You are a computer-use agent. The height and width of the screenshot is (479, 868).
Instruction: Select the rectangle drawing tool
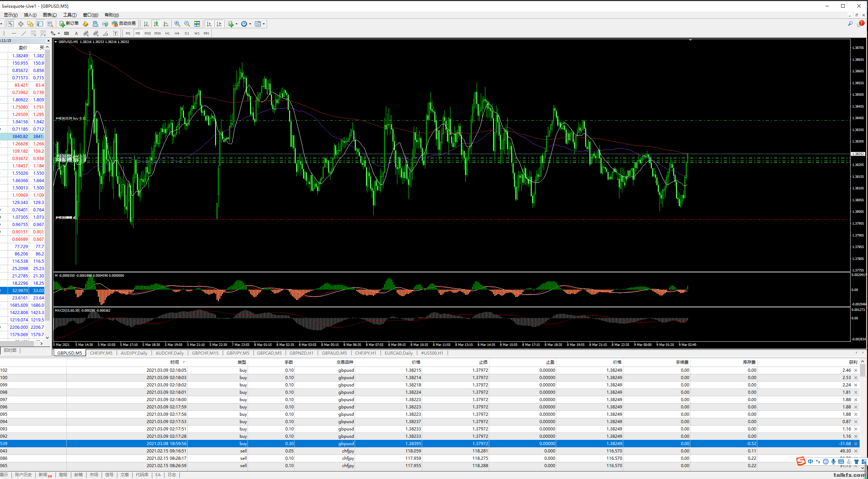point(66,34)
